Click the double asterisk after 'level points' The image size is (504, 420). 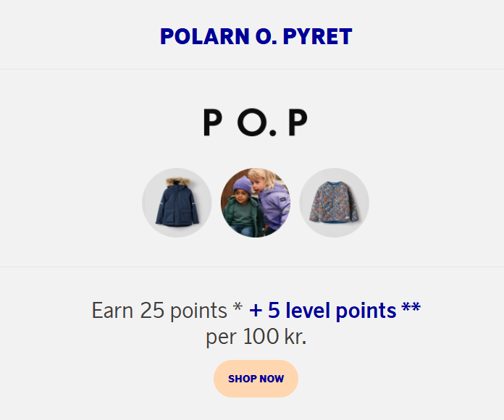[411, 308]
